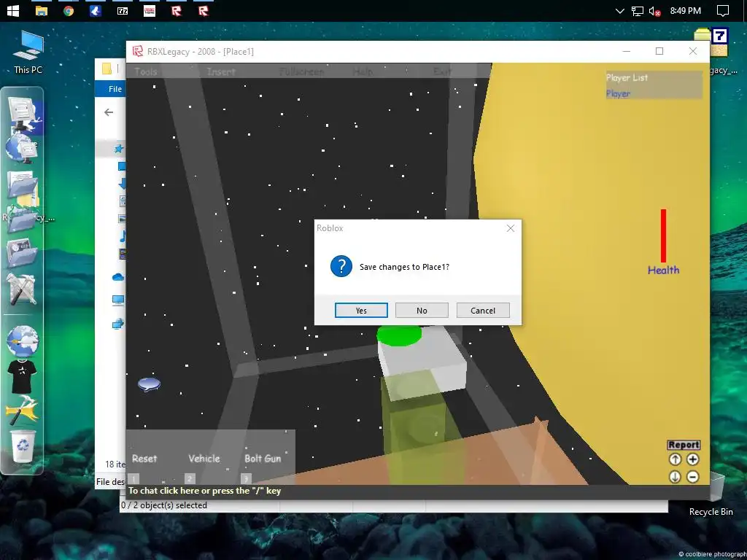
Task: Show hidden system tray icons
Action: (x=620, y=10)
